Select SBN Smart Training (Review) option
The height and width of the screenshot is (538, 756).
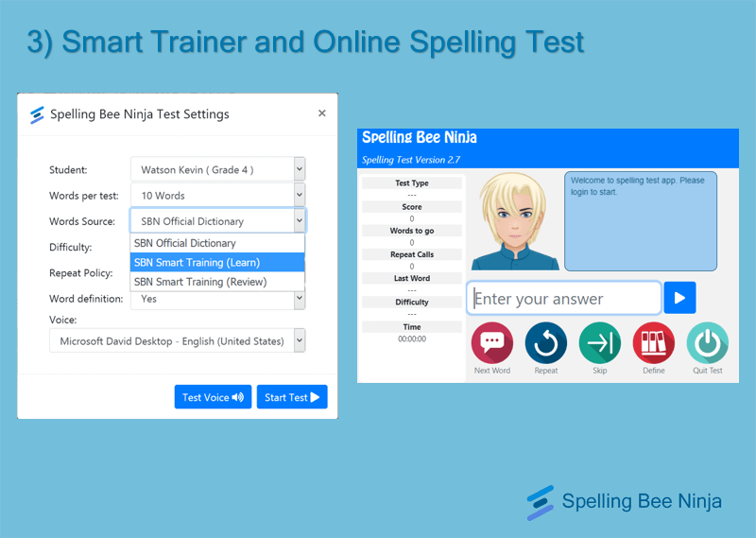[x=217, y=282]
